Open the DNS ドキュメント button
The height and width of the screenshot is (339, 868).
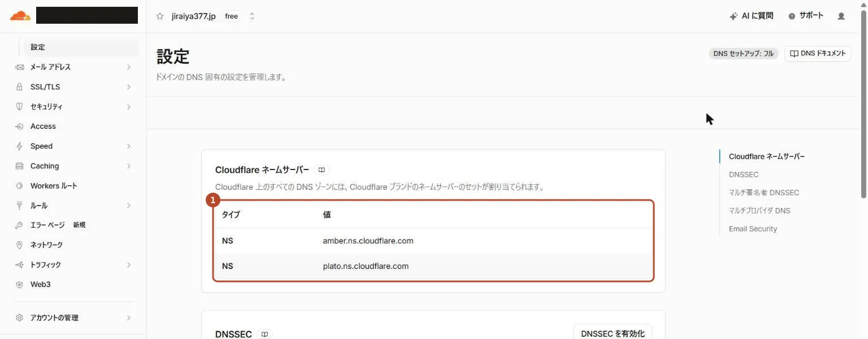click(x=818, y=54)
